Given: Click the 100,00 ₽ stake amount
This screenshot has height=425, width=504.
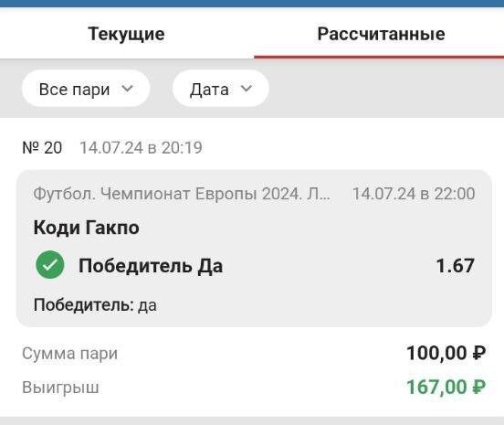Looking at the screenshot, I should click(446, 353).
